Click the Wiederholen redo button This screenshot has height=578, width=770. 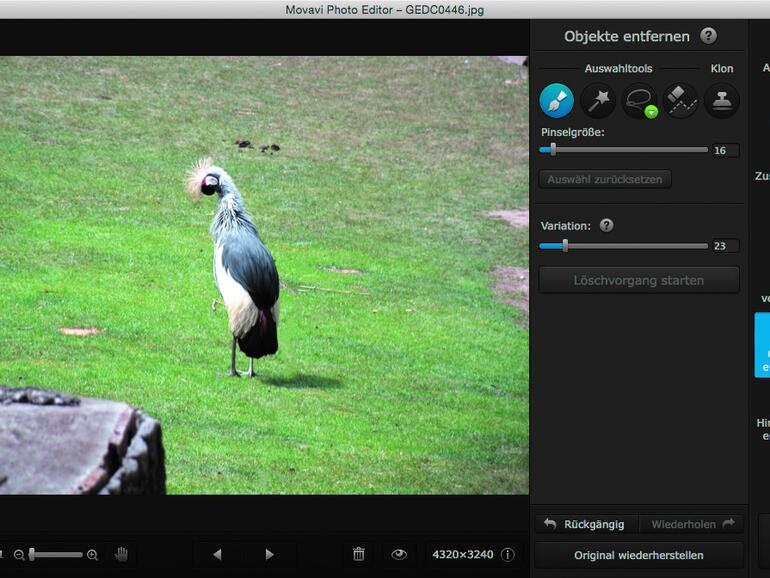click(691, 524)
